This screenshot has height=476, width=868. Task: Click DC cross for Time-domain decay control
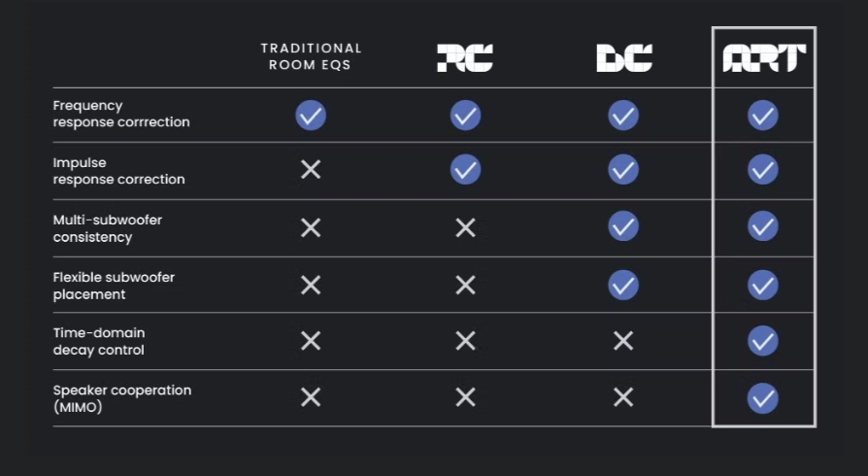[x=623, y=341]
